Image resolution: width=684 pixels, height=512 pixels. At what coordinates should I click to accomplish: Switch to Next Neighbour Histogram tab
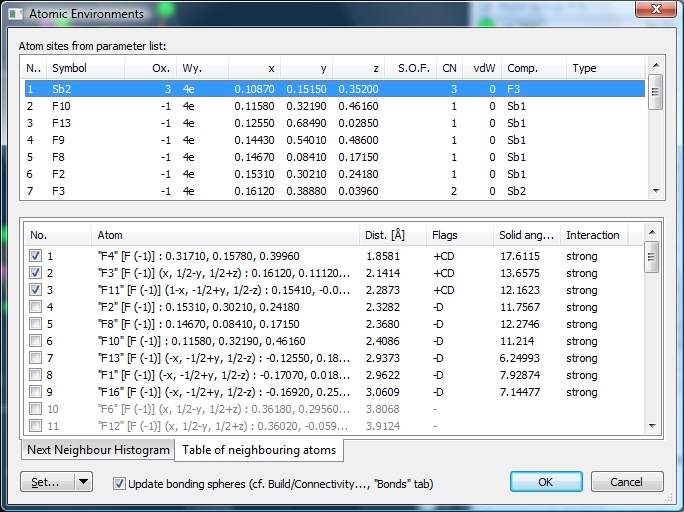[98, 450]
